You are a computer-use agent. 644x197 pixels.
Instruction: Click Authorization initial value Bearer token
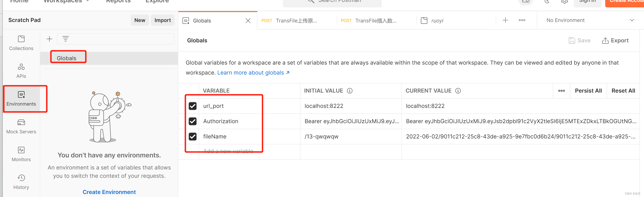click(351, 121)
